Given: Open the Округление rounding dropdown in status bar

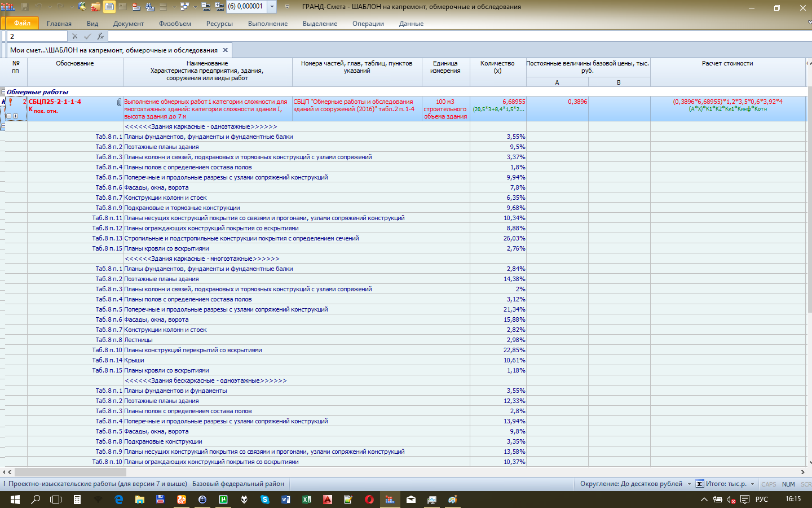Looking at the screenshot, I should pyautogui.click(x=689, y=484).
